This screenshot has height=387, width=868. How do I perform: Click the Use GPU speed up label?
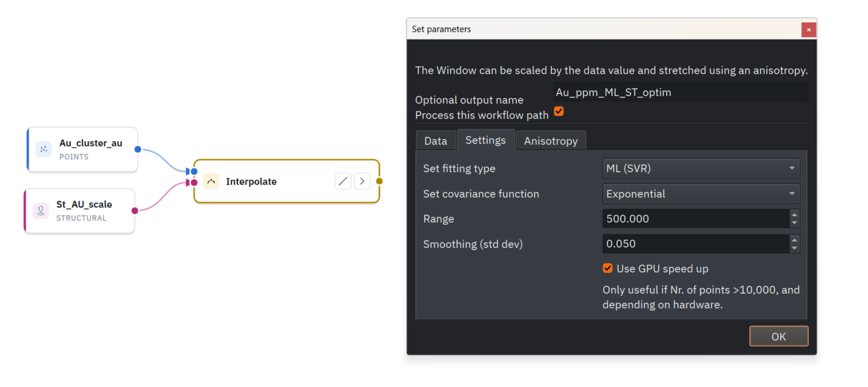coord(662,269)
